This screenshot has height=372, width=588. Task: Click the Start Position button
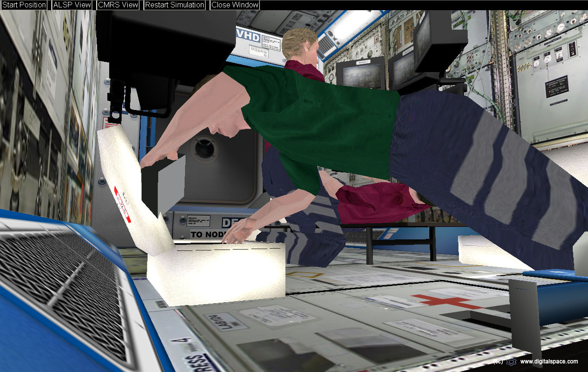click(24, 5)
